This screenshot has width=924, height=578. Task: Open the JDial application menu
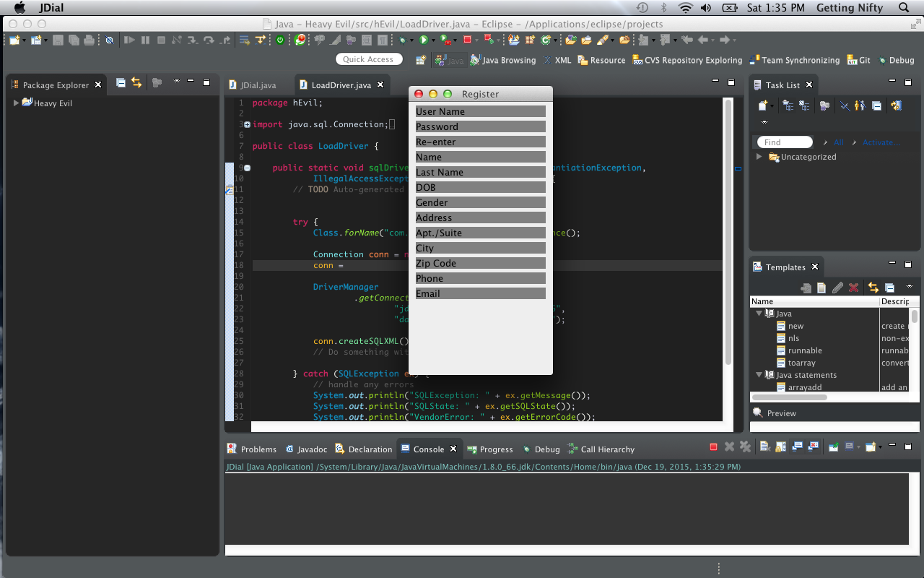coord(53,8)
